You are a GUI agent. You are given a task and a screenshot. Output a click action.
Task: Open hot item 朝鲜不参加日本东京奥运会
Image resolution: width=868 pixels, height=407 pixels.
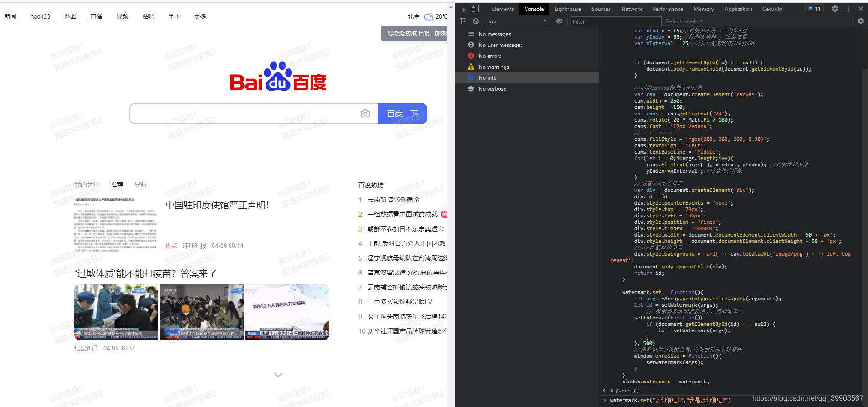[406, 229]
